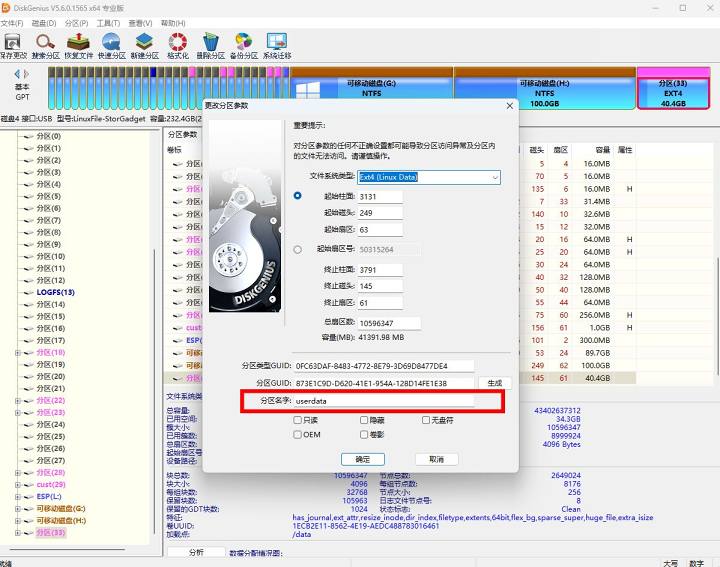
Task: Select 分区(27) in the partition tree
Action: point(51,460)
